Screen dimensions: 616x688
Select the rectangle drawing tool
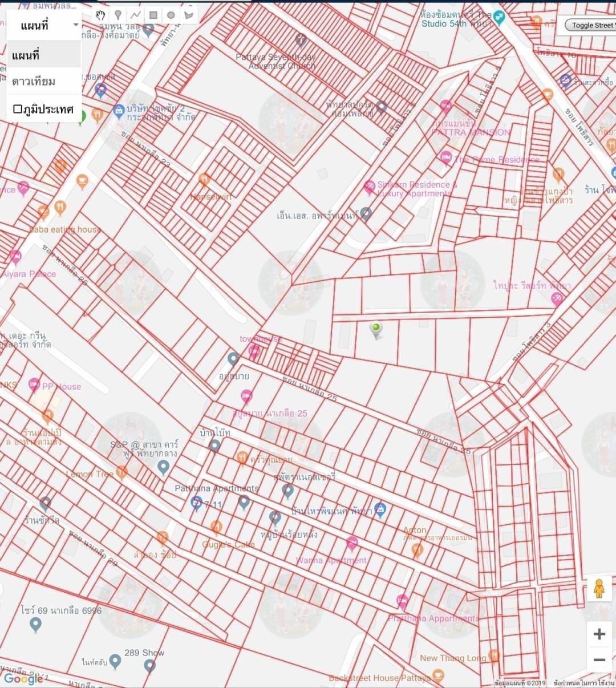tap(153, 15)
